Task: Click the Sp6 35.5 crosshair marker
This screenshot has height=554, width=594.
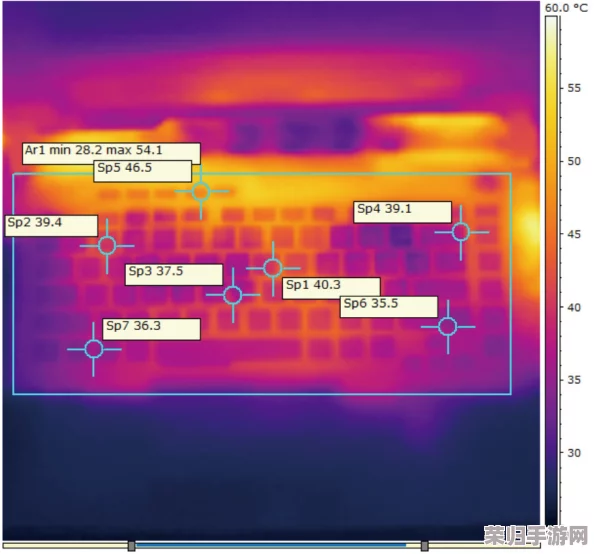Action: 448,327
